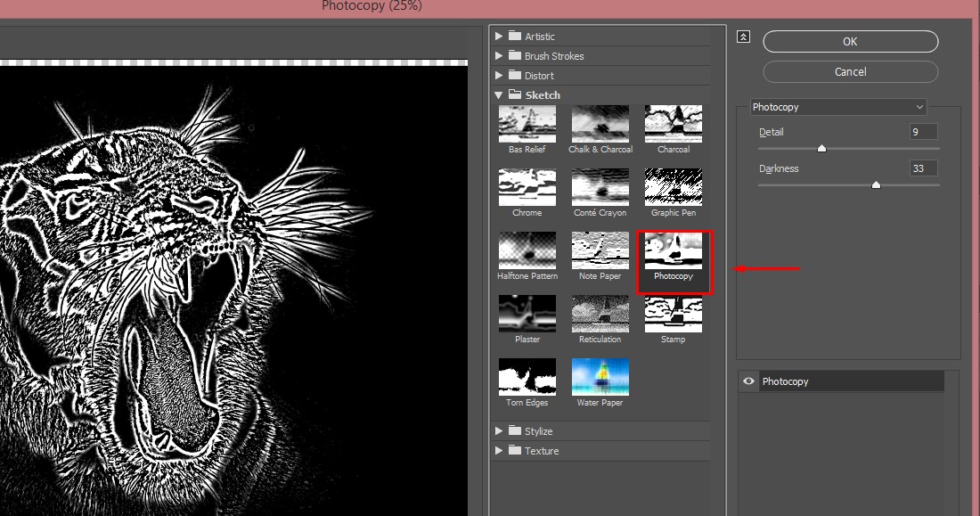
Task: Select the Torn Edges filter thumbnail
Action: point(527,376)
